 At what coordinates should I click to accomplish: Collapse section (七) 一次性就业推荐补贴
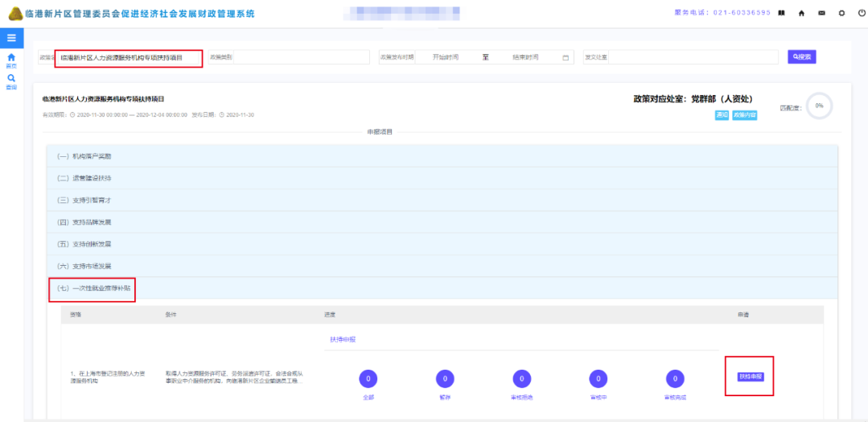tap(442, 288)
